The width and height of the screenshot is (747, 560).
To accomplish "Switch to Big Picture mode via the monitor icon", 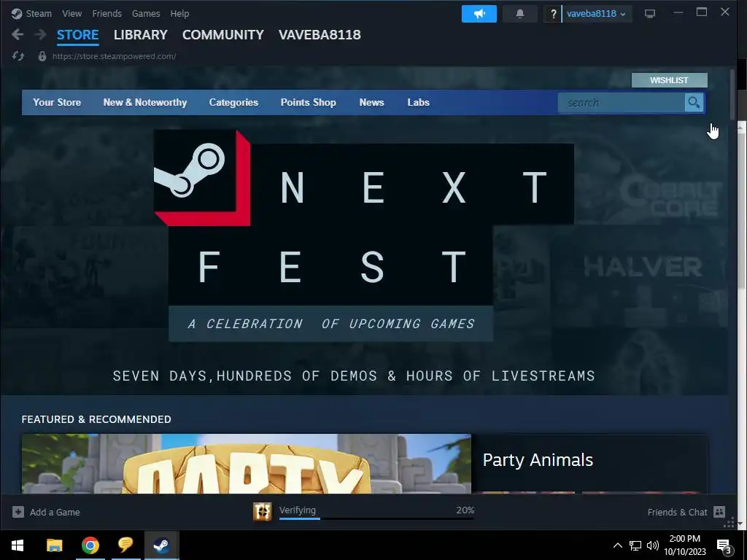I will point(650,13).
